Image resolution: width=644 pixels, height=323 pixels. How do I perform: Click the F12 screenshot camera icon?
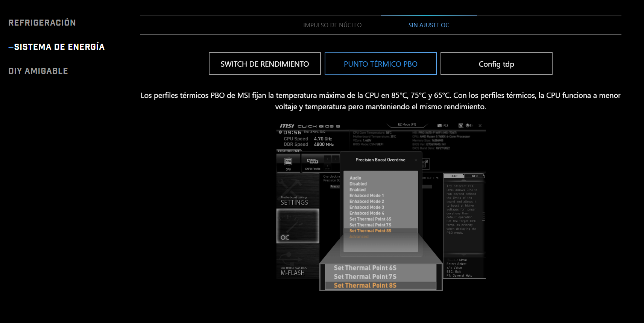(x=440, y=126)
